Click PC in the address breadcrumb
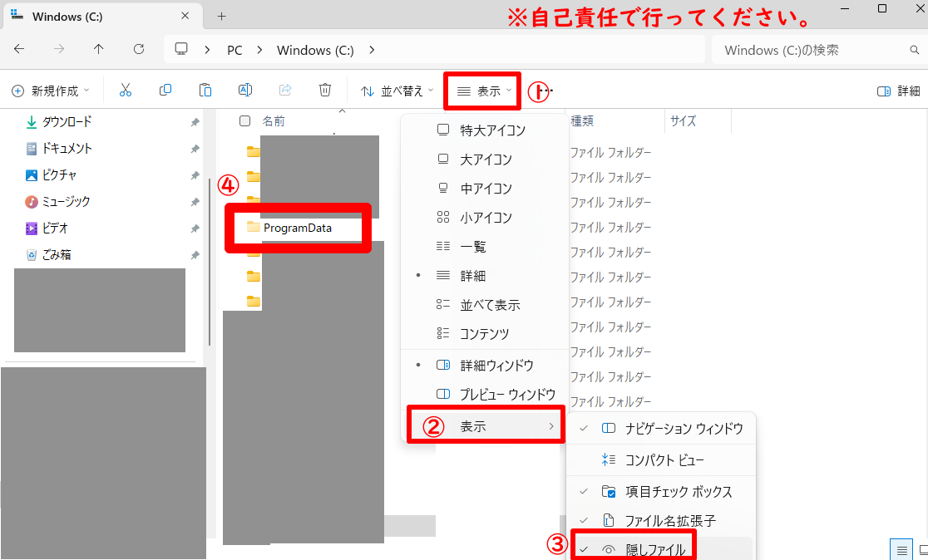Screen dimensions: 928x560 tap(234, 50)
